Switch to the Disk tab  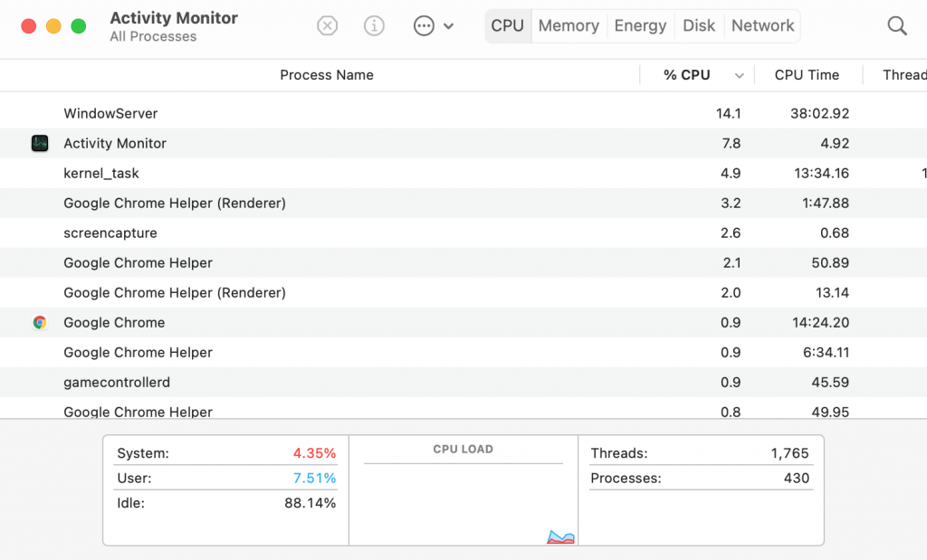(x=699, y=25)
